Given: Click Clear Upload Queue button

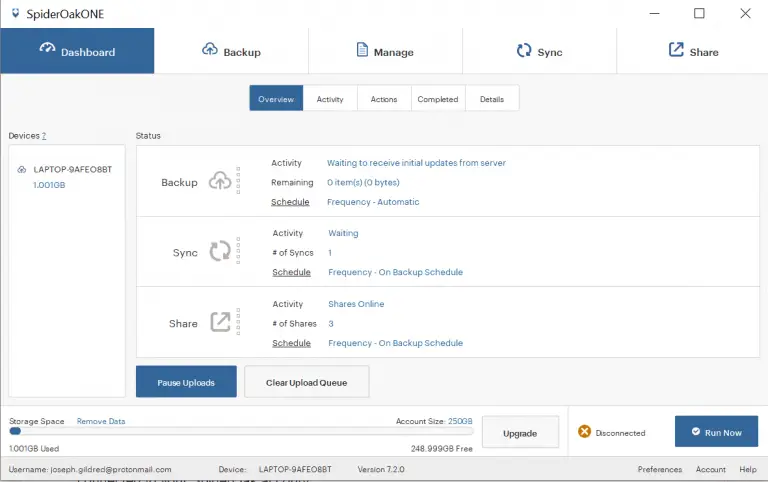Looking at the screenshot, I should pos(307,382).
